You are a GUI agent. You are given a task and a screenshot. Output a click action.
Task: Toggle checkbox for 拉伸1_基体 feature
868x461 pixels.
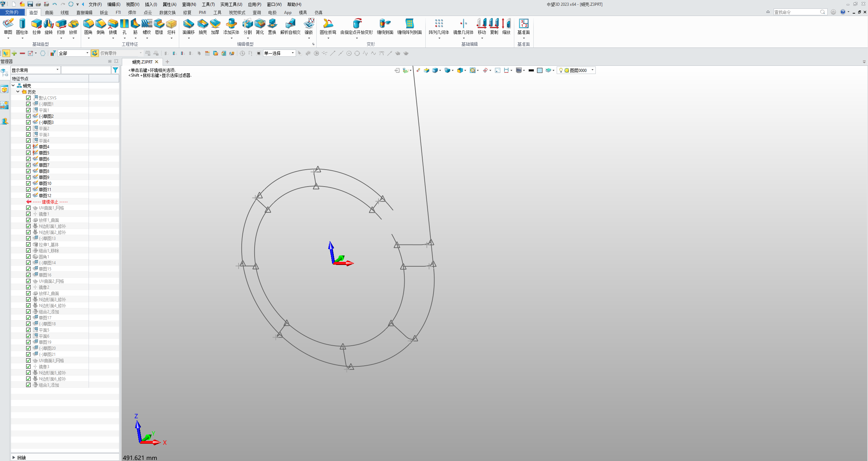(29, 245)
